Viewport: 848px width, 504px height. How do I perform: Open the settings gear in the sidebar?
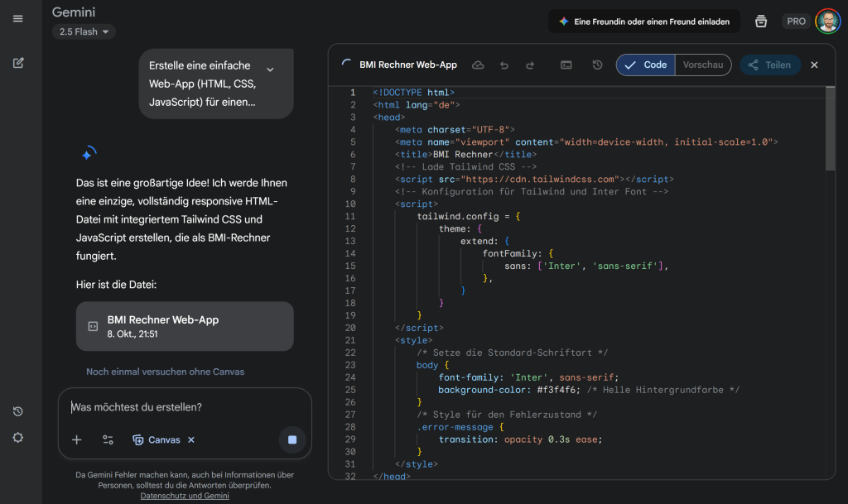pyautogui.click(x=18, y=437)
